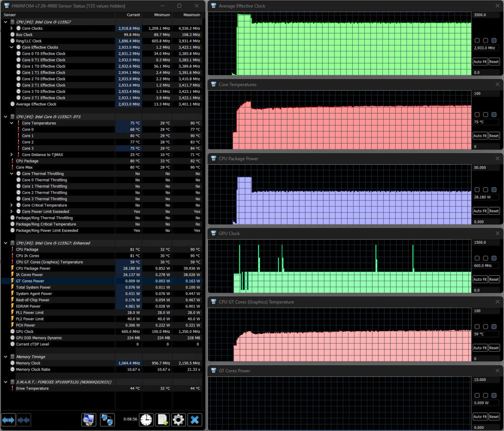Collapse the Core Thermal Throttling node
This screenshot has width=504, height=431.
click(x=12, y=174)
